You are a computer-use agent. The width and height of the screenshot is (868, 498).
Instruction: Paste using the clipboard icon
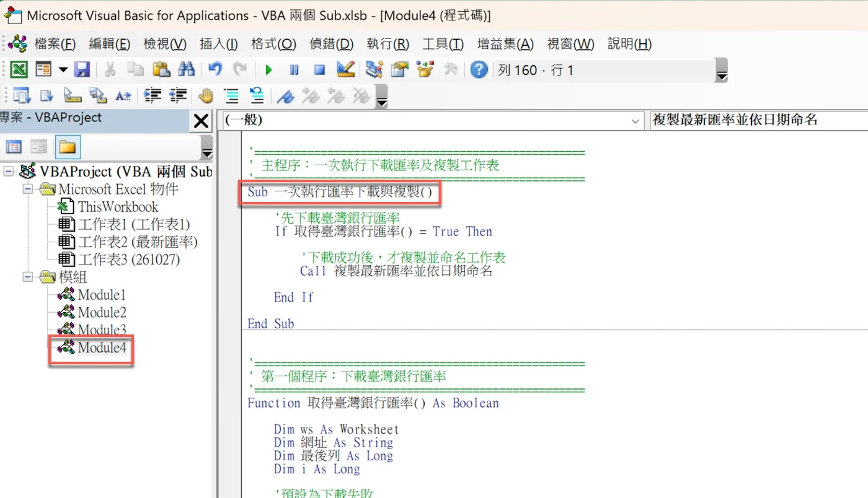161,69
